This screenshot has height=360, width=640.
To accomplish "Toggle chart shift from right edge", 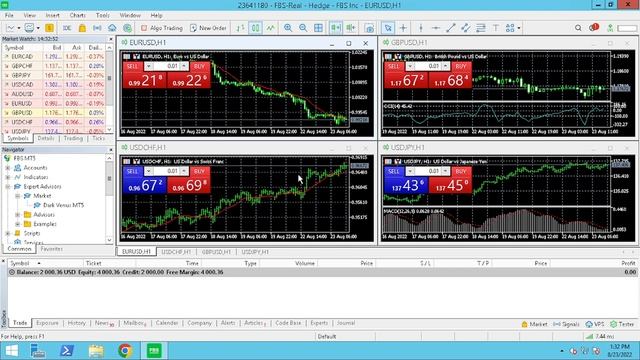I will [x=351, y=28].
